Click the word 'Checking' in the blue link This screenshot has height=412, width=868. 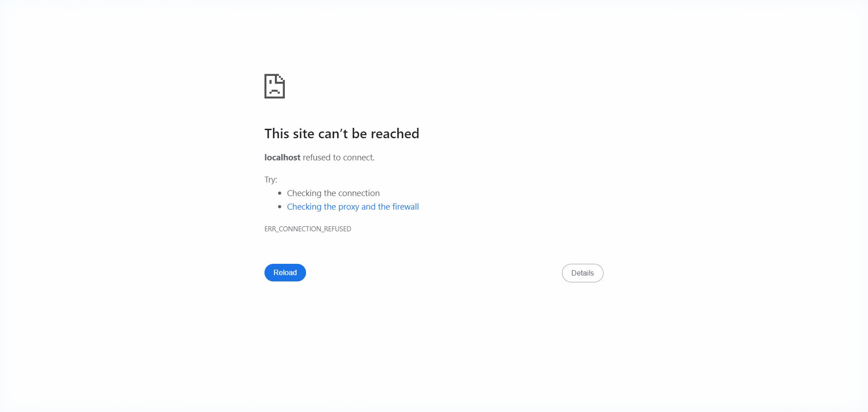[x=304, y=206]
